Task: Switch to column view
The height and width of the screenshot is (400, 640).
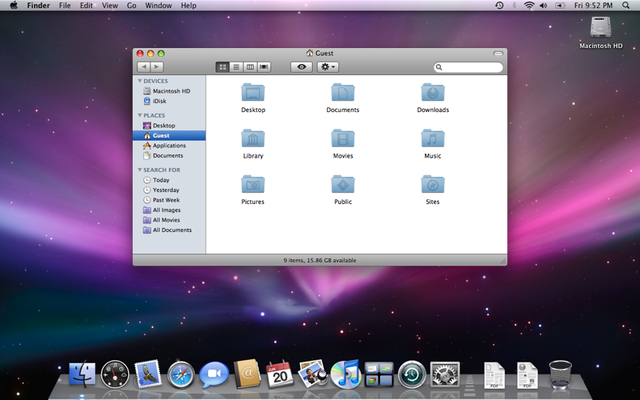Action: [x=250, y=67]
